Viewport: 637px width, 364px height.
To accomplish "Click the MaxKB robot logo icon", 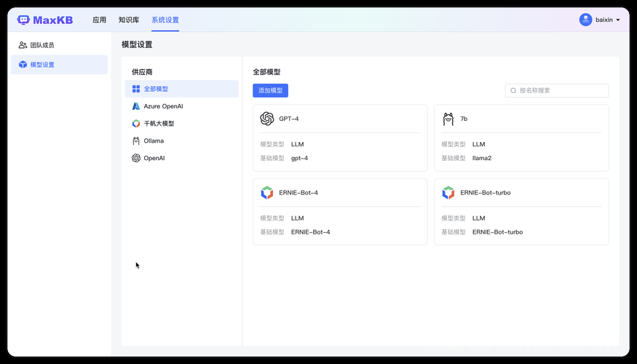I will click(23, 20).
